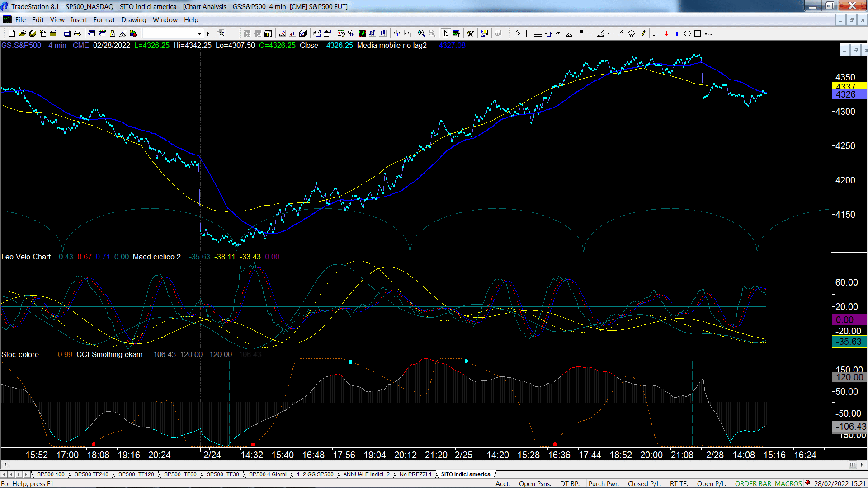
Task: Select the ellipse drawing tool
Action: pyautogui.click(x=687, y=33)
